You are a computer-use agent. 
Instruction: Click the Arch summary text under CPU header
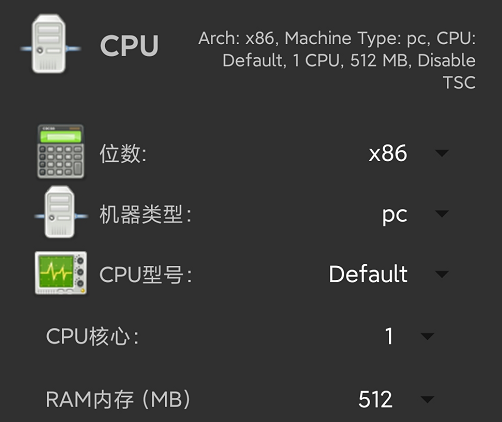point(337,60)
